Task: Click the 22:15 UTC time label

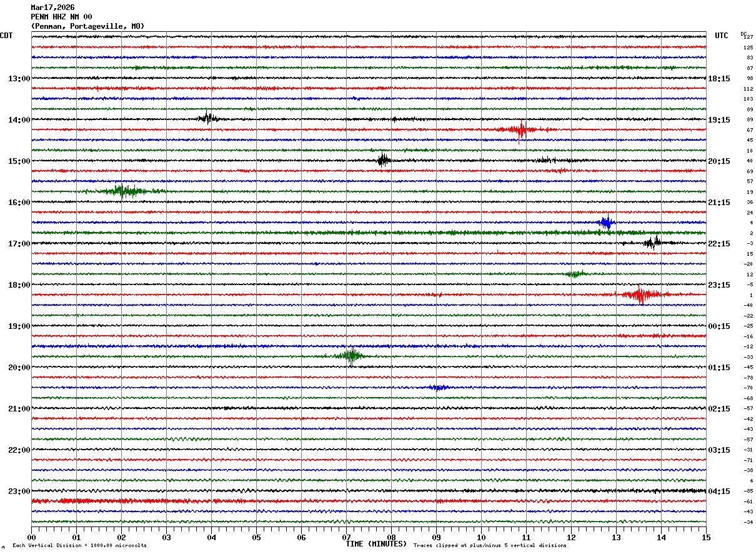Action: (x=720, y=244)
